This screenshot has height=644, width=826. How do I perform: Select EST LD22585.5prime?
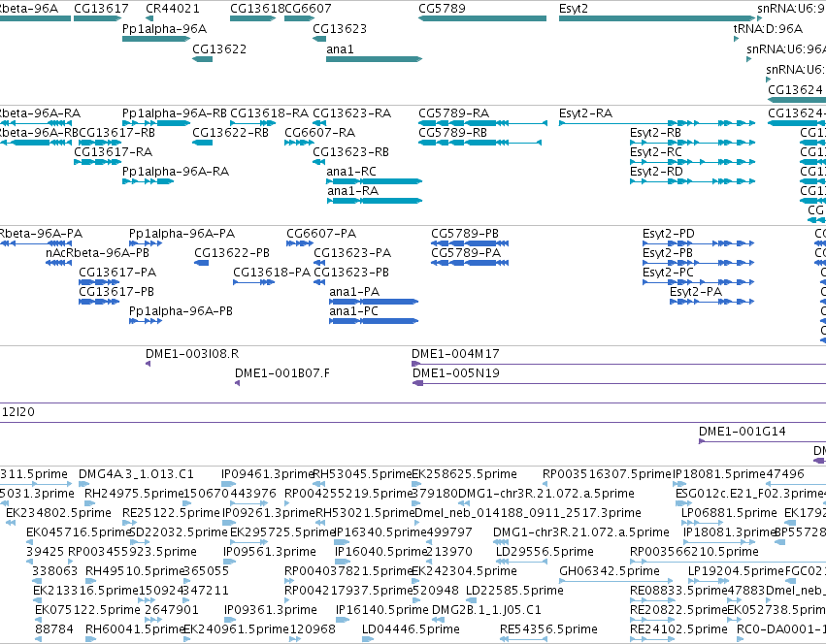tap(471, 600)
